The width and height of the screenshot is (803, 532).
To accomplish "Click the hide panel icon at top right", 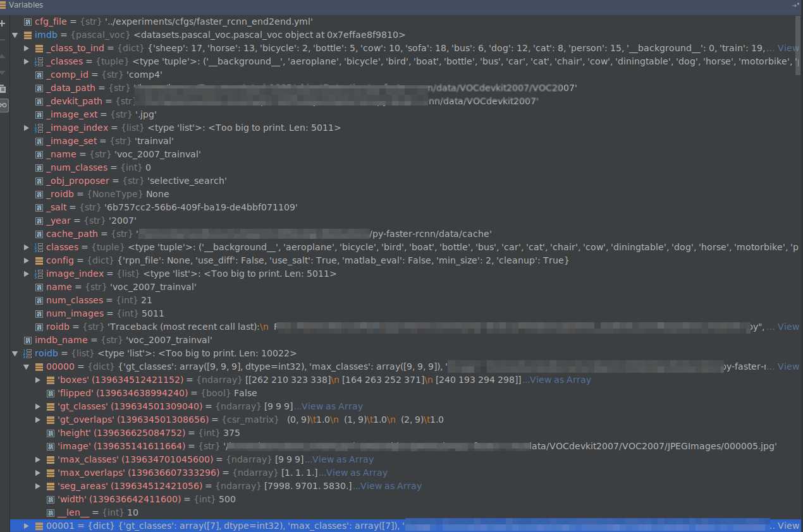I will (x=795, y=5).
